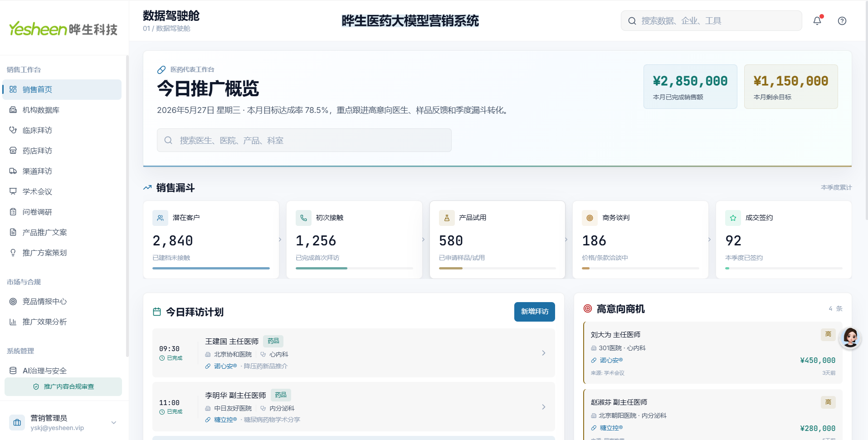
Task: Click the 产品试用 progress bar
Action: coord(497,269)
